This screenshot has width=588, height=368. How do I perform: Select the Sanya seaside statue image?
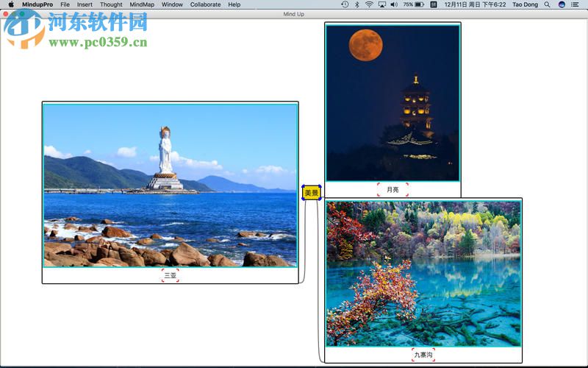click(171, 185)
